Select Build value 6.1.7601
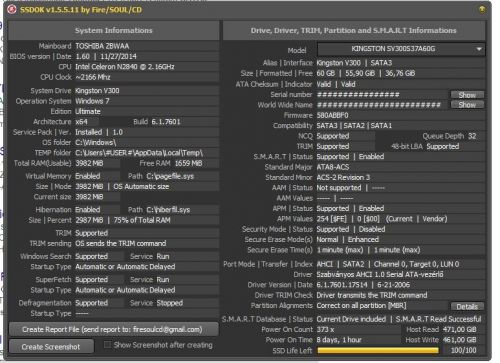Screen dimensions: 500x363 coord(166,122)
